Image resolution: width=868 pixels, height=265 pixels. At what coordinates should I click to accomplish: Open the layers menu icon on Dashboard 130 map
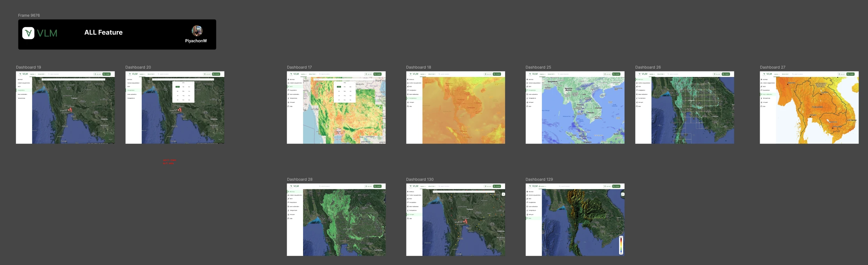(503, 194)
